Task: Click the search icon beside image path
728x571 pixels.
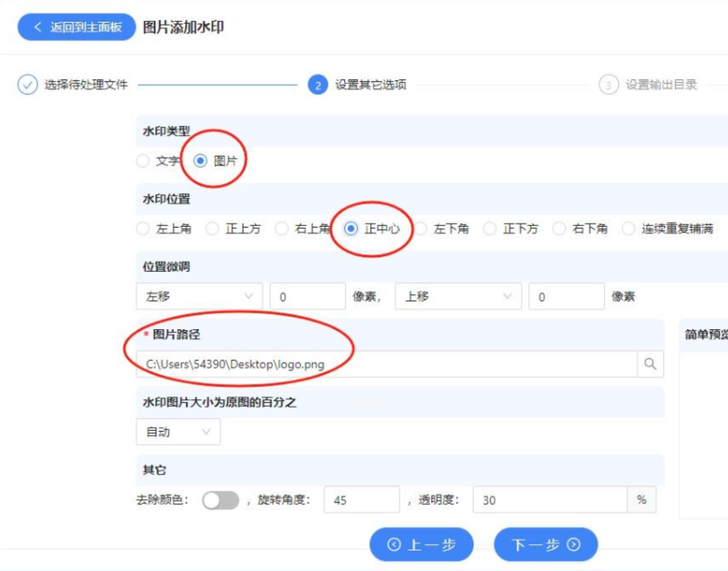Action: tap(650, 364)
